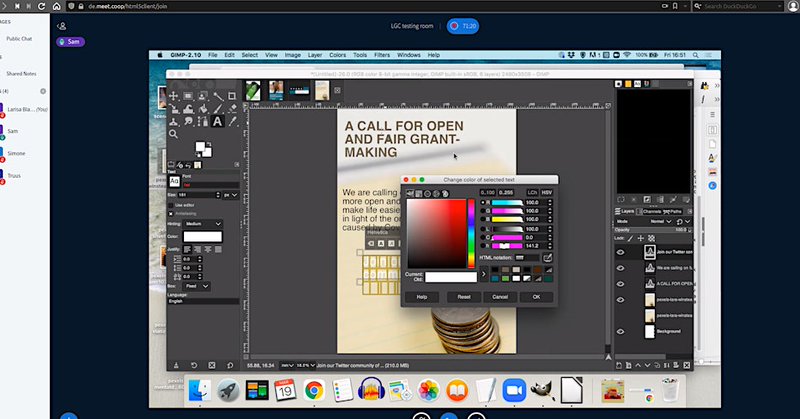Open Finder from the Dock

pyautogui.click(x=199, y=391)
